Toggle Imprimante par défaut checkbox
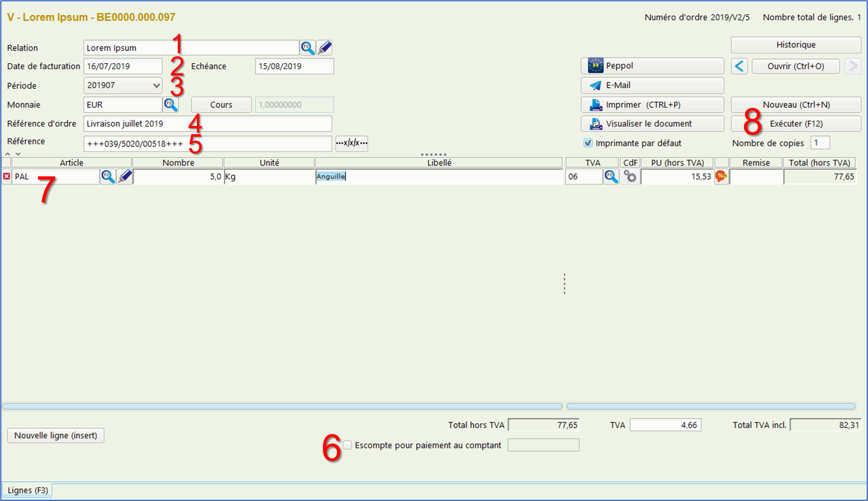The image size is (868, 501). pos(588,143)
